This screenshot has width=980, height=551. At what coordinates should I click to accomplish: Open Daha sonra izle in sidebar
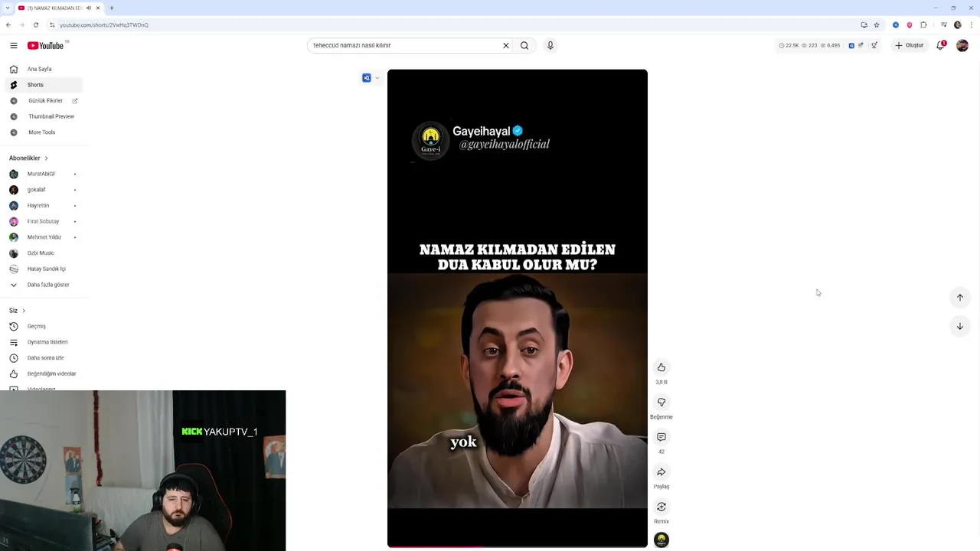43,358
